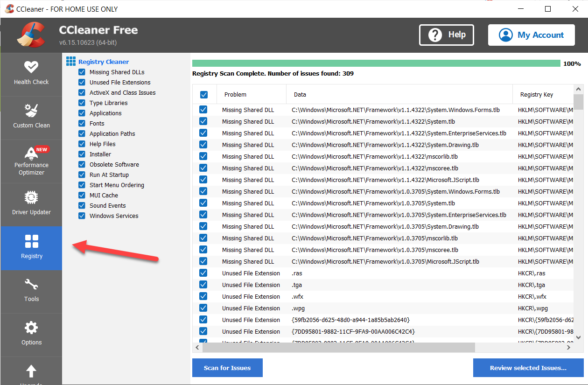Uncheck Unused File Extensions option

(82, 82)
